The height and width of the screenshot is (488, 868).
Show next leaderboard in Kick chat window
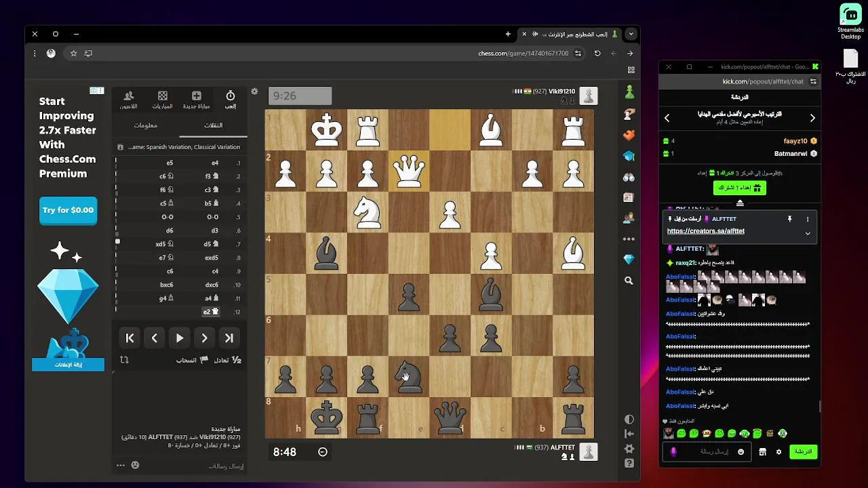812,118
